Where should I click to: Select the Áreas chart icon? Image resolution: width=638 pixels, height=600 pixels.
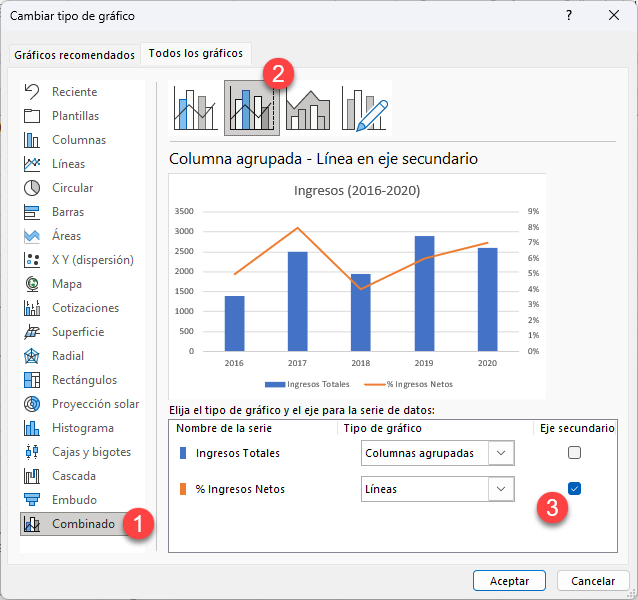(32, 236)
